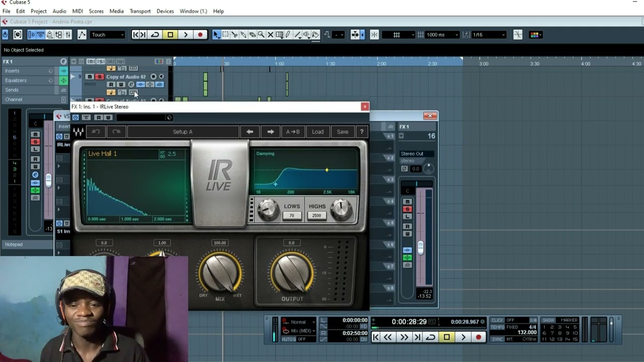This screenshot has width=644, height=362.
Task: Load previous preset with left arrow
Action: pyautogui.click(x=250, y=132)
